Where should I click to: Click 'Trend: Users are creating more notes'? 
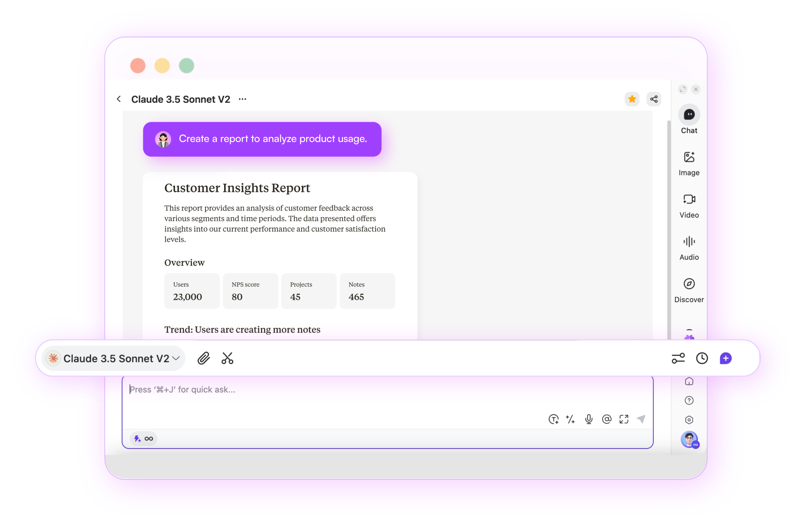(x=242, y=330)
